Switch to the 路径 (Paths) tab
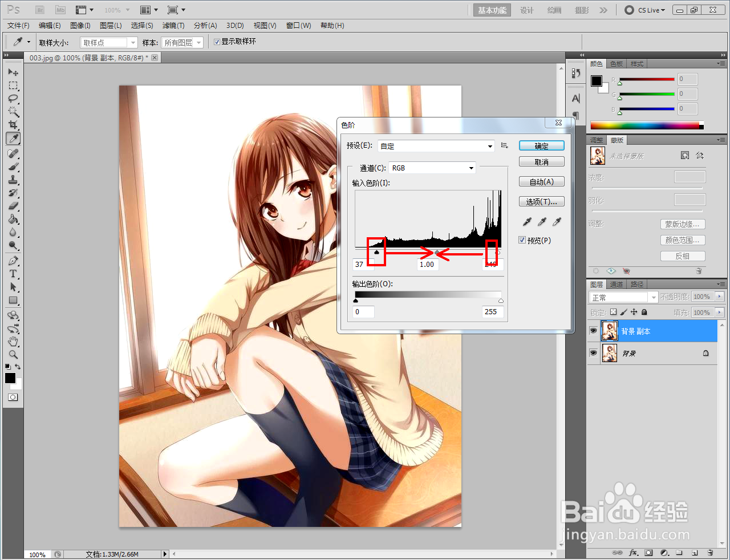 (x=637, y=284)
